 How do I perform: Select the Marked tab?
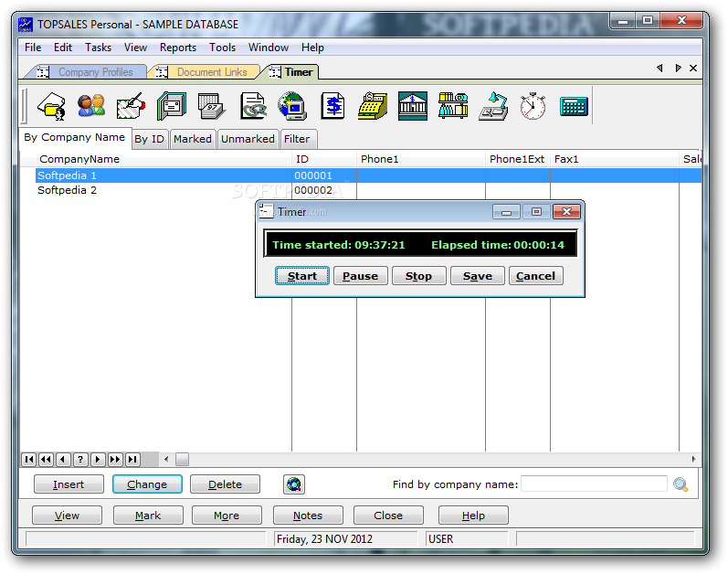192,139
